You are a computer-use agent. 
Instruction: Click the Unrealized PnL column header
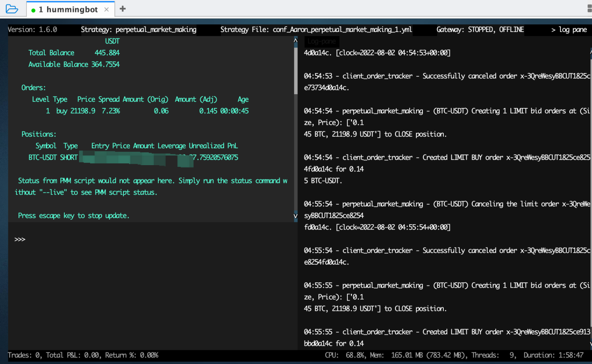(x=213, y=146)
